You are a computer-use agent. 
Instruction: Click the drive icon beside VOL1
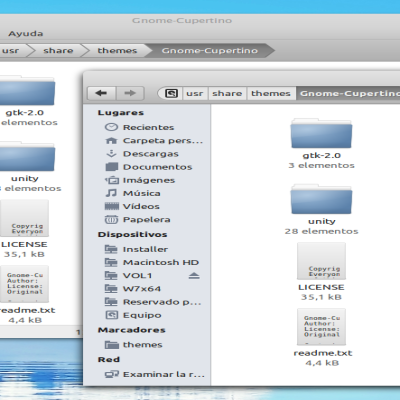click(111, 275)
